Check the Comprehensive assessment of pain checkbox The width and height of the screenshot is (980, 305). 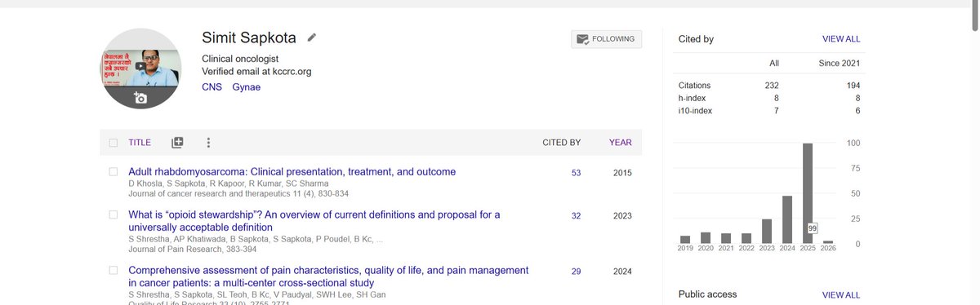(x=114, y=270)
